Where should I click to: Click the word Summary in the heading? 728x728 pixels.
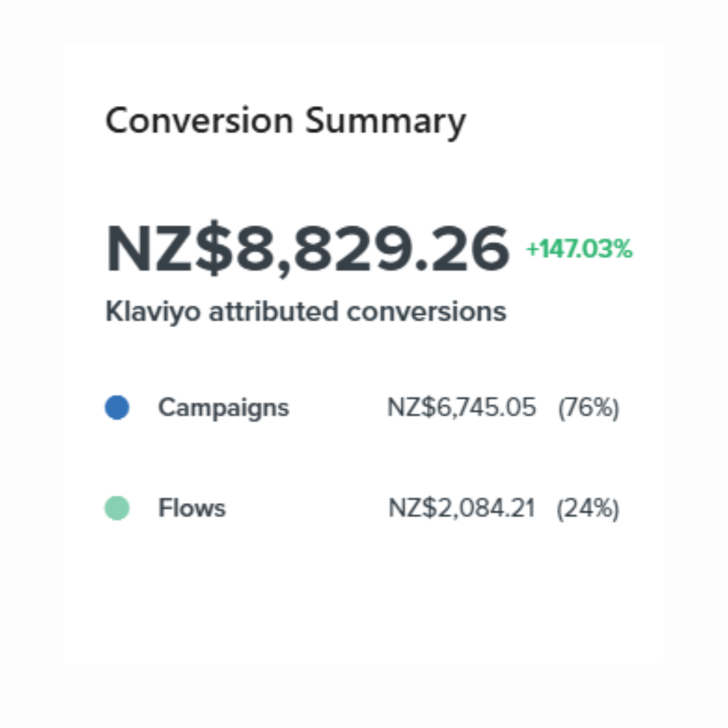click(385, 123)
